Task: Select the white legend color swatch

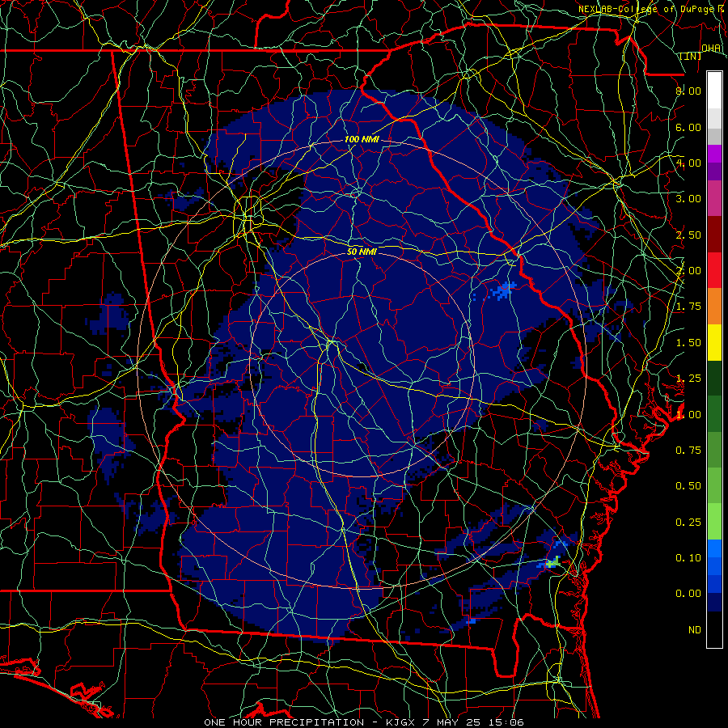Action: pos(714,91)
